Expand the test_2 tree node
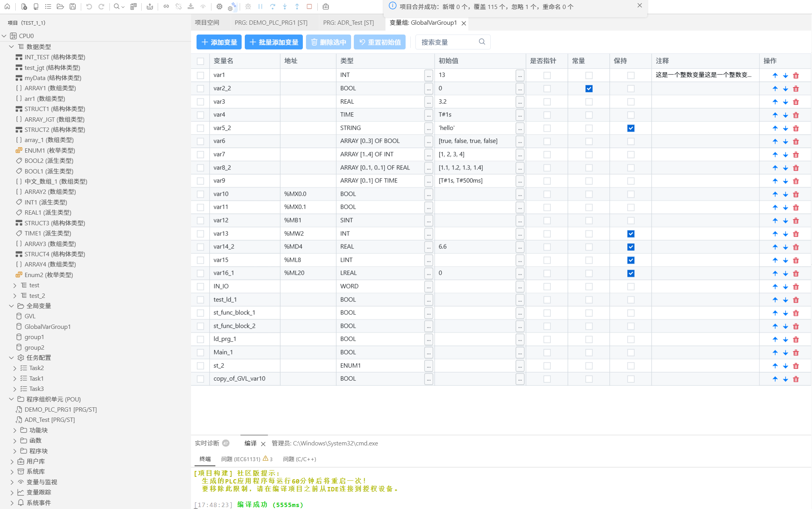 click(15, 296)
